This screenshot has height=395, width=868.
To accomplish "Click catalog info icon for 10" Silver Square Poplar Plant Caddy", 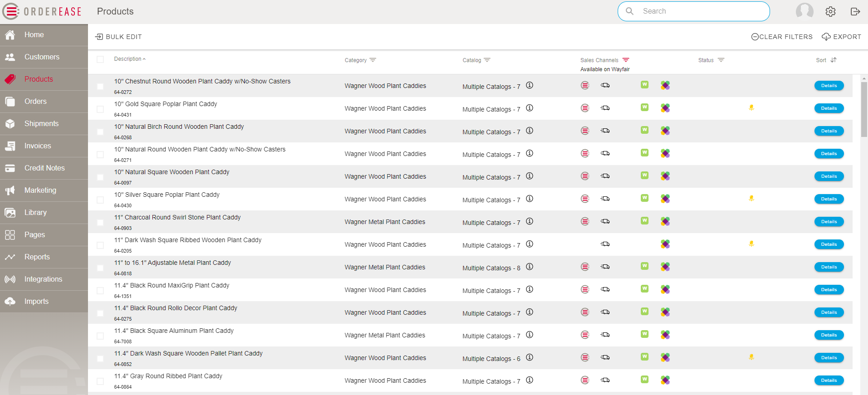I will tap(529, 199).
